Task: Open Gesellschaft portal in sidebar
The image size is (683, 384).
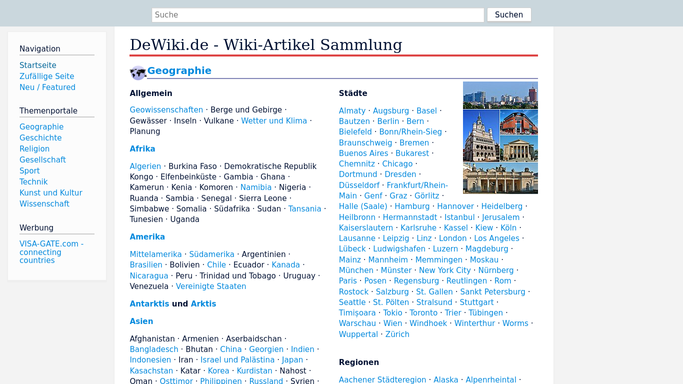Action: pyautogui.click(x=42, y=160)
